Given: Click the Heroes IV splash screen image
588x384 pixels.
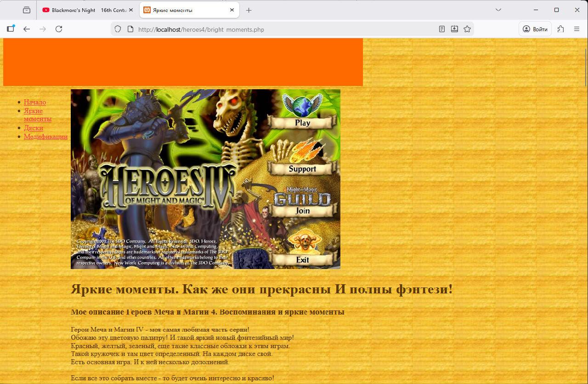Looking at the screenshot, I should [205, 179].
